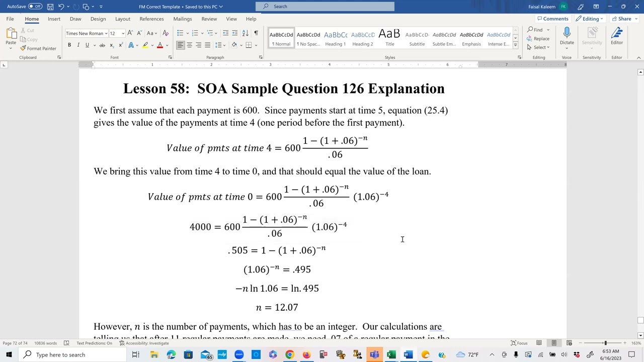Open the Editing mode dropdown
The height and width of the screenshot is (362, 644).
click(x=591, y=19)
